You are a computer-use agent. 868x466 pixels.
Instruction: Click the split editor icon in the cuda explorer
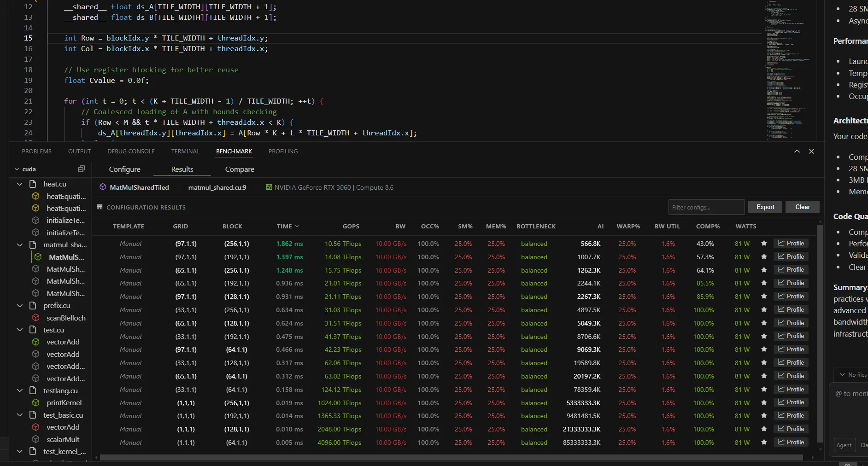[82, 169]
